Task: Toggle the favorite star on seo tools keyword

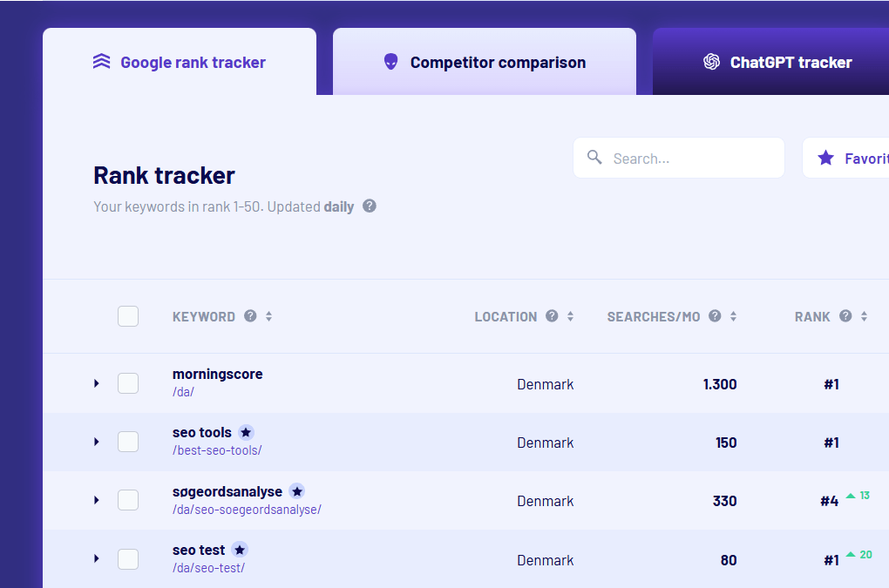Action: [246, 432]
